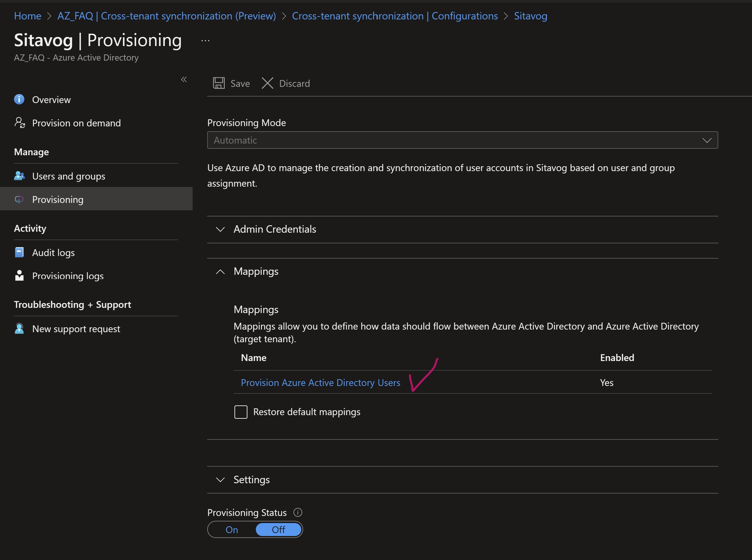Click the Provisioning logs icon
Screen dimensions: 752x560
tap(19, 275)
